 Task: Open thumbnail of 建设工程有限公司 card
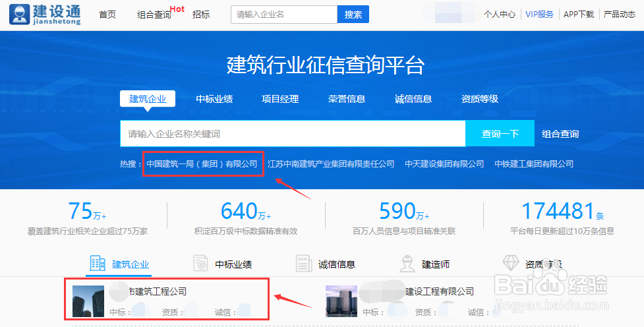point(341,301)
